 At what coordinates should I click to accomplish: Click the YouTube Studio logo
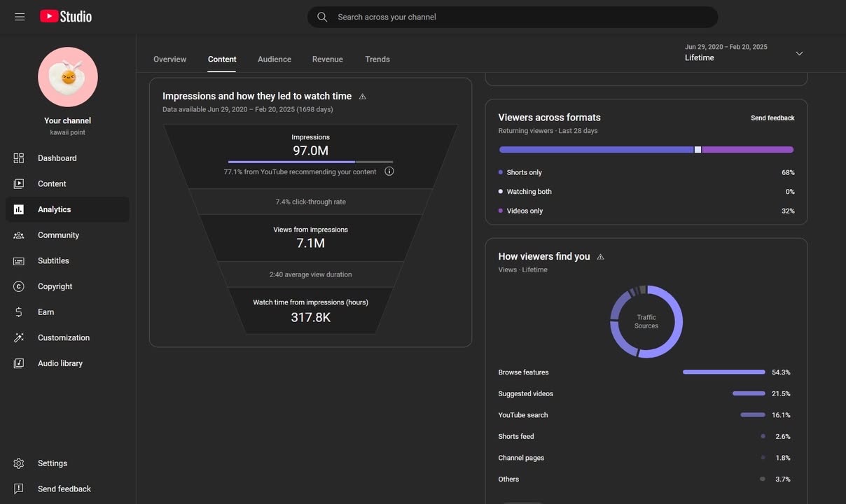point(66,17)
